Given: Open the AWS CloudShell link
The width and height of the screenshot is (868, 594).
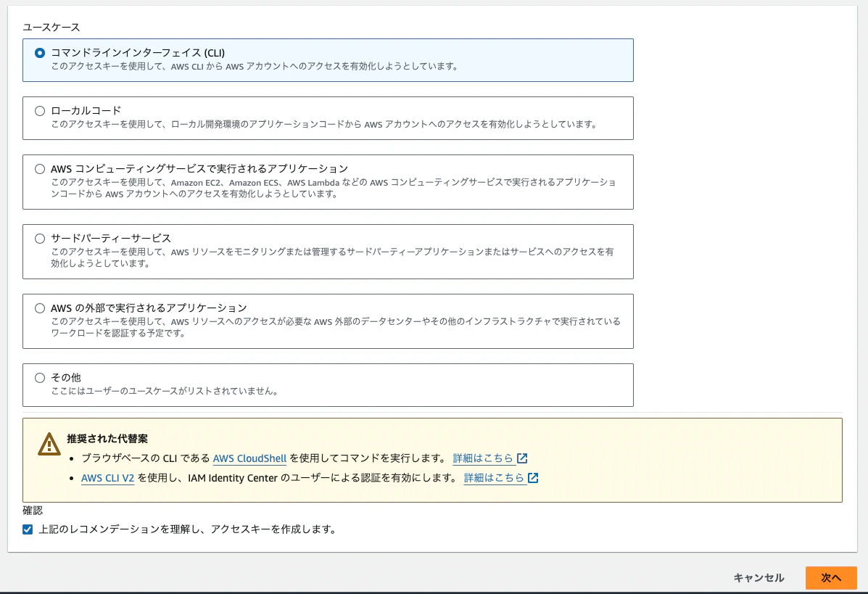Looking at the screenshot, I should [x=249, y=458].
